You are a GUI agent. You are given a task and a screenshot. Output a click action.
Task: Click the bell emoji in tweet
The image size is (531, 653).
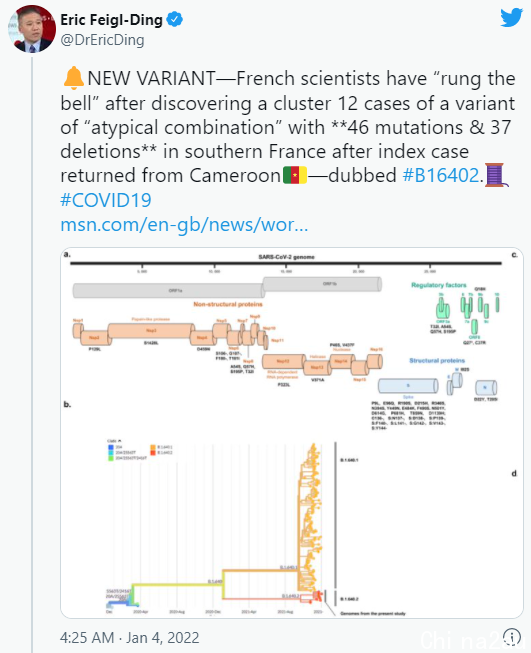point(73,78)
